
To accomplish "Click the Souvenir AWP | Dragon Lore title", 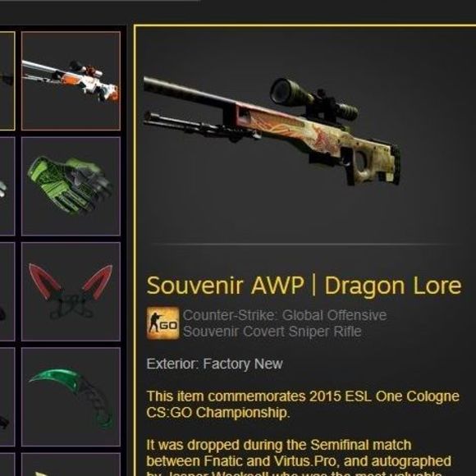I will 304,286.
